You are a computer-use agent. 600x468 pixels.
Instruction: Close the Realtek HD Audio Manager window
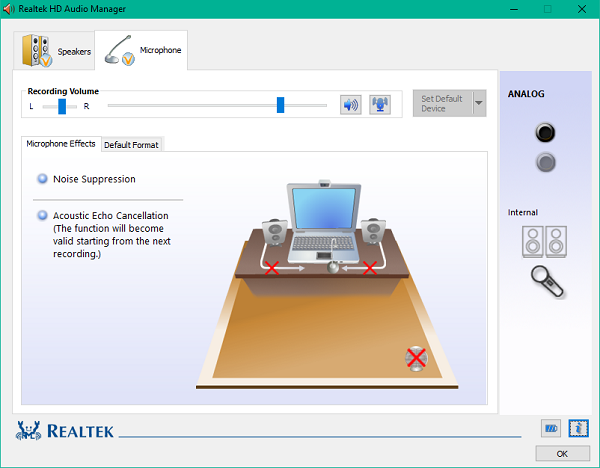click(582, 9)
